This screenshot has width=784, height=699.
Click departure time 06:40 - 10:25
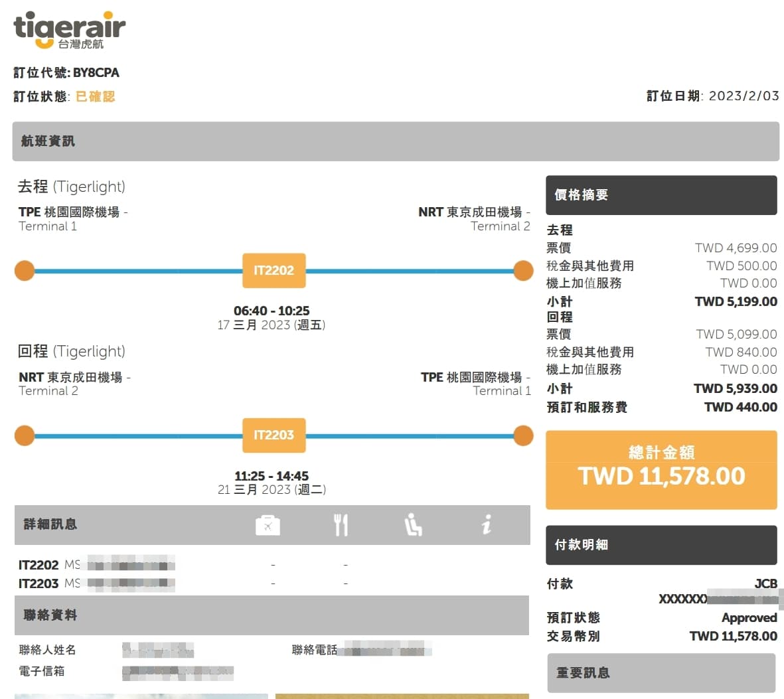pyautogui.click(x=272, y=311)
